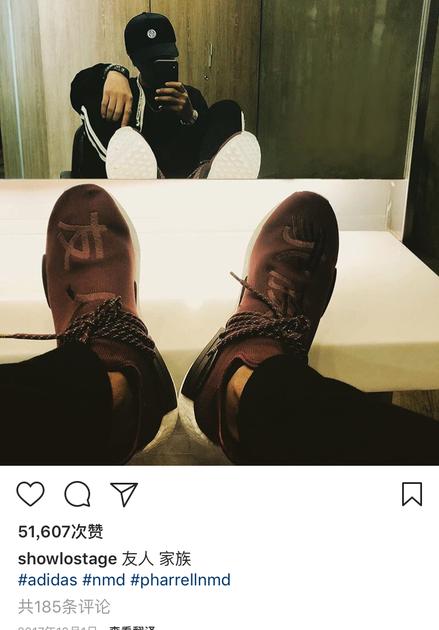Save the post with the bookmark icon
Viewport: 439px width, 630px height.
click(x=412, y=494)
